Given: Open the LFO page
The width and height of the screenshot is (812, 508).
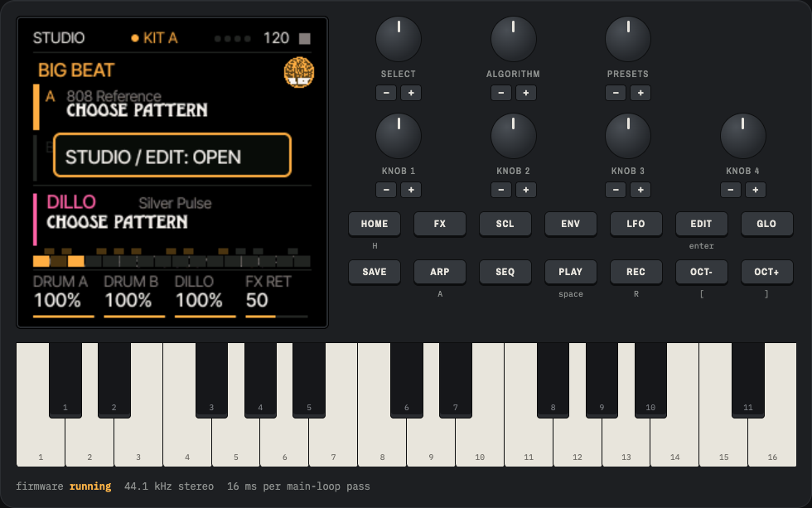Looking at the screenshot, I should tap(636, 224).
